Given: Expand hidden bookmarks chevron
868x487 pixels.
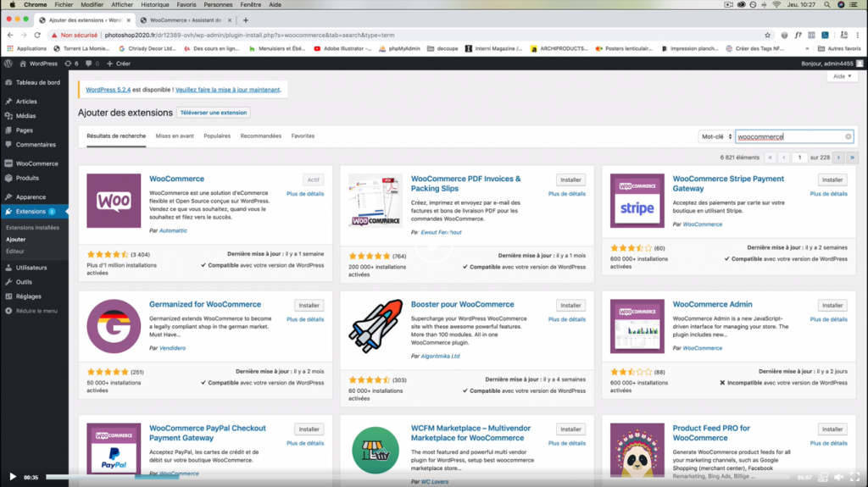Looking at the screenshot, I should point(807,49).
